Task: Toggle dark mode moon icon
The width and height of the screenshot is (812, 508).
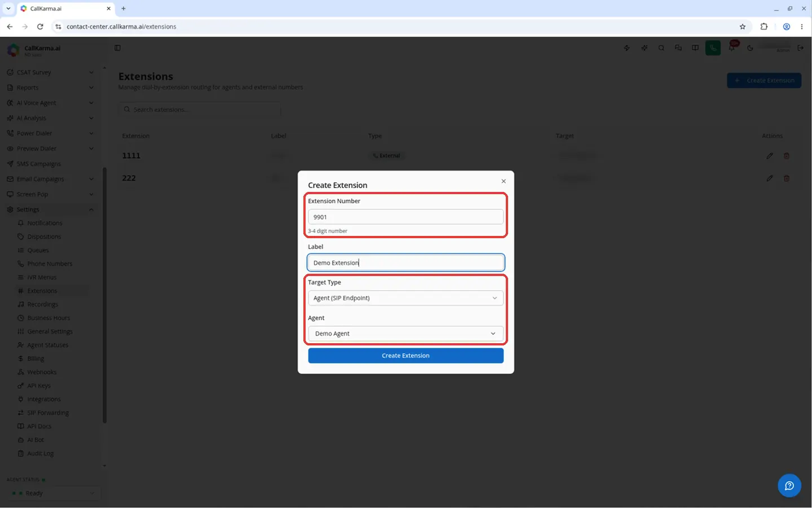Action: (750, 48)
